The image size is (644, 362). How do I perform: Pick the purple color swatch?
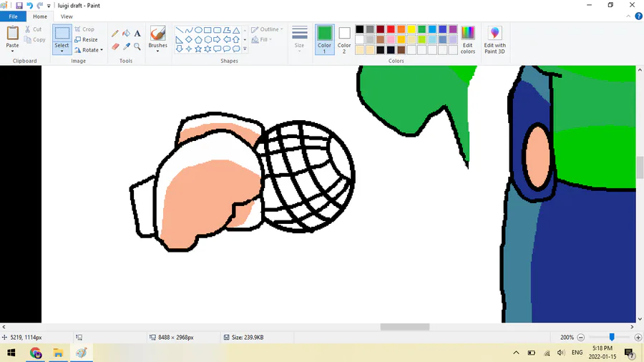click(x=453, y=29)
